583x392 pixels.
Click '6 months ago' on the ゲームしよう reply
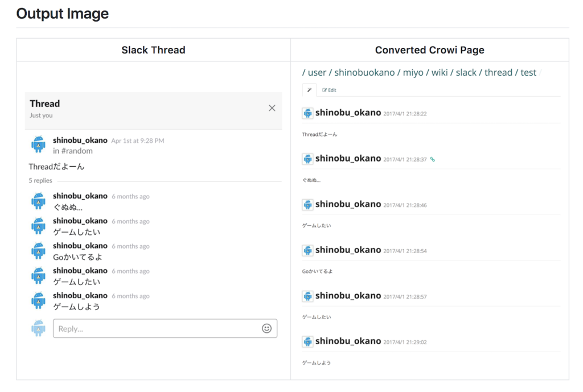tap(130, 296)
